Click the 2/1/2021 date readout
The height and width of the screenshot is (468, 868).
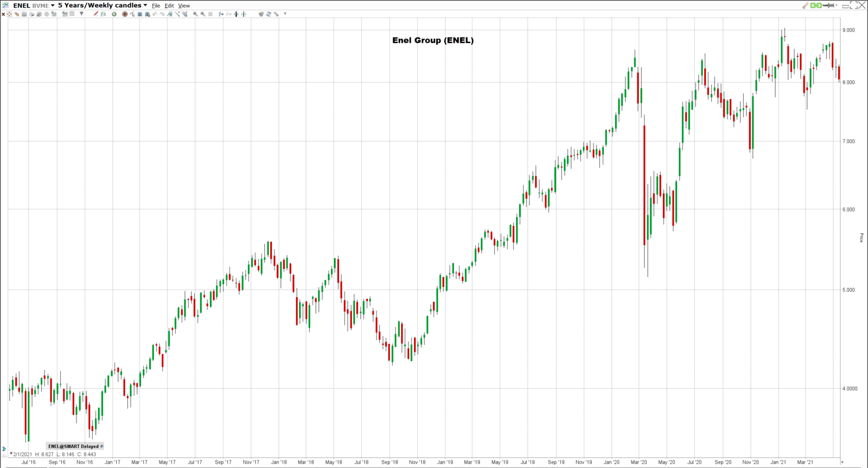(23, 454)
